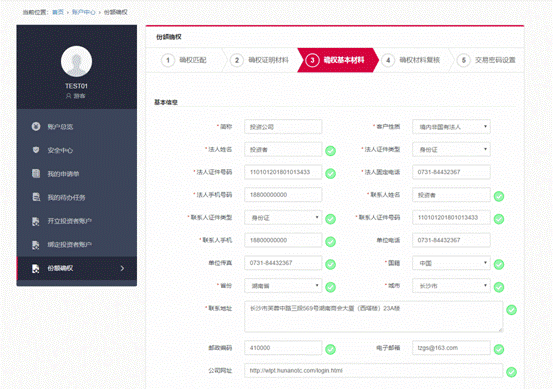The width and height of the screenshot is (553, 389).
Task: Click the TEST01 username text
Action: (76, 86)
